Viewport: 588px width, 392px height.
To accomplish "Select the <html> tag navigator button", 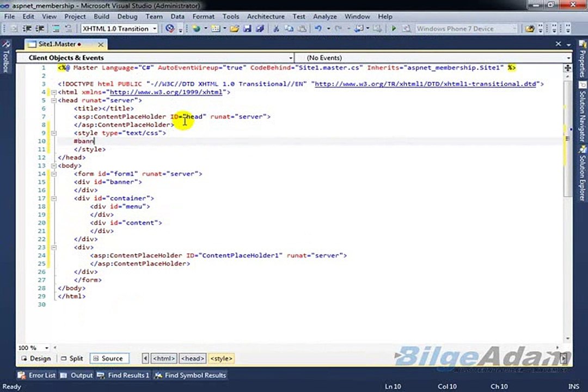I will (x=164, y=358).
